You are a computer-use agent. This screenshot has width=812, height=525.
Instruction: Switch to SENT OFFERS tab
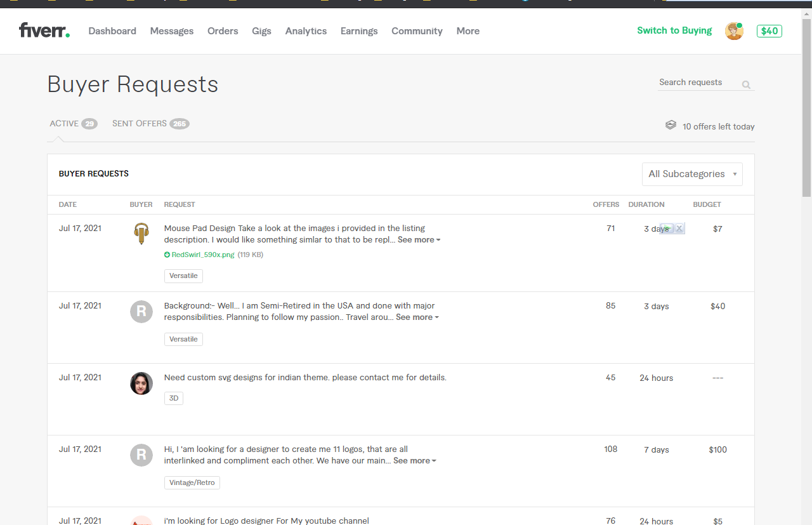click(x=151, y=124)
